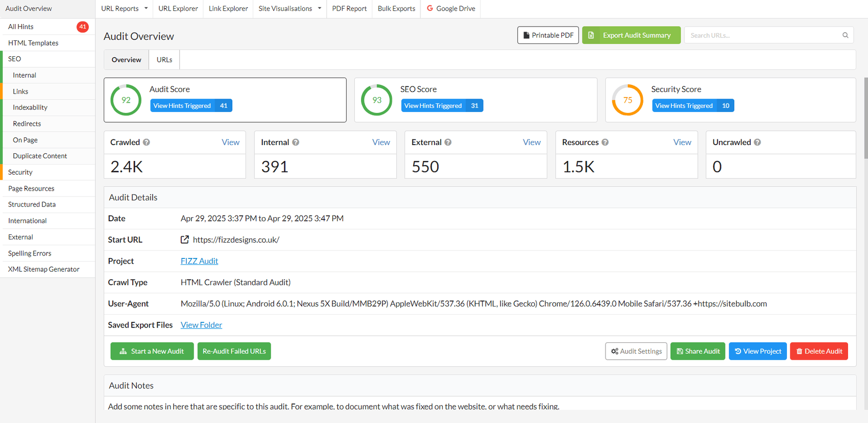This screenshot has height=423, width=868.
Task: Open Page Resources in sidebar
Action: (47, 189)
